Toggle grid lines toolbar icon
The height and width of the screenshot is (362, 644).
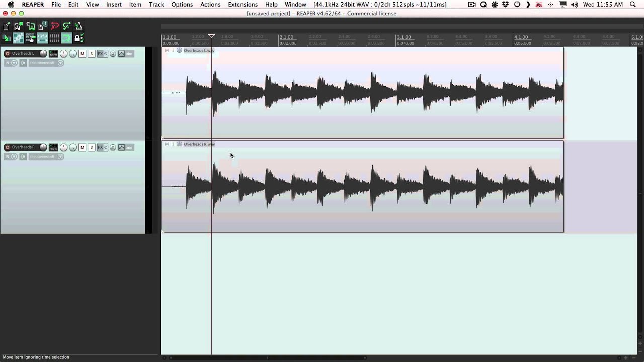click(54, 38)
